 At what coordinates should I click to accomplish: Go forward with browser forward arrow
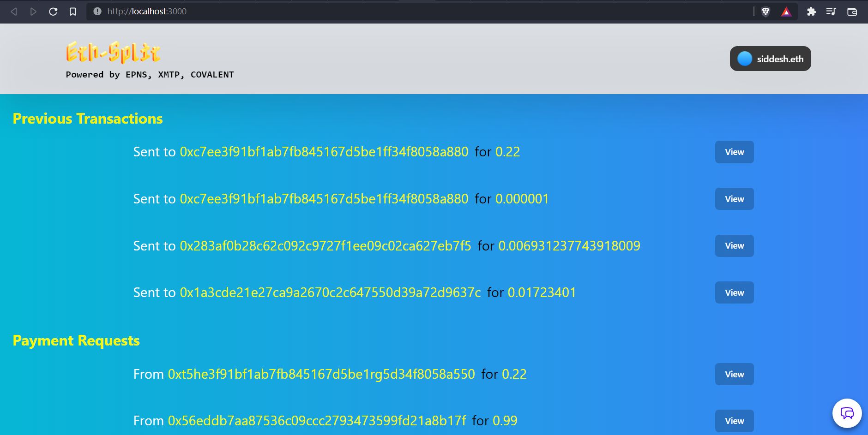point(33,12)
